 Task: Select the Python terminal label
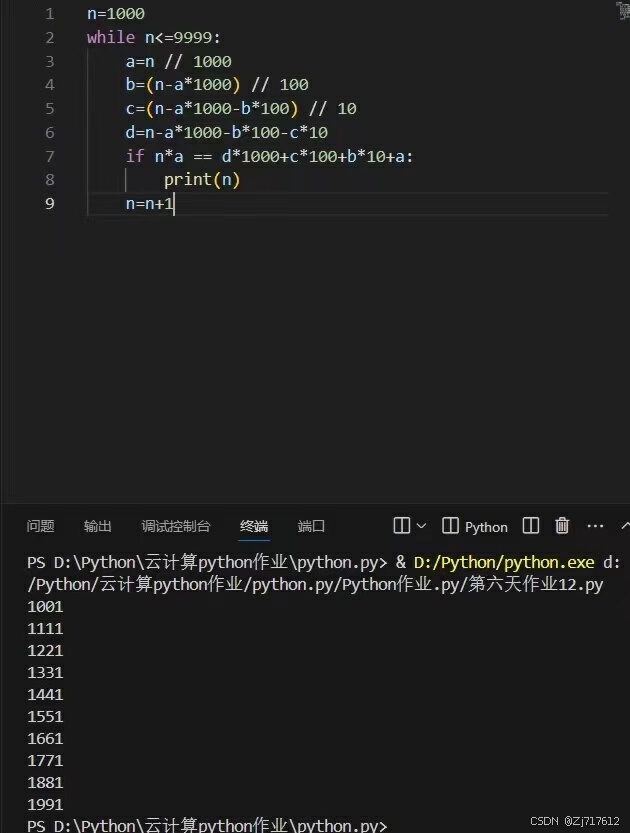pos(486,527)
